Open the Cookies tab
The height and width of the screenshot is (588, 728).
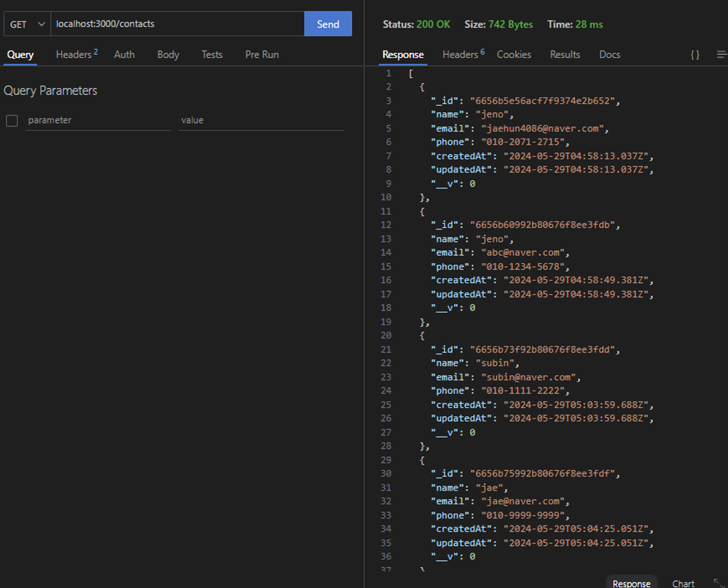[x=514, y=55]
